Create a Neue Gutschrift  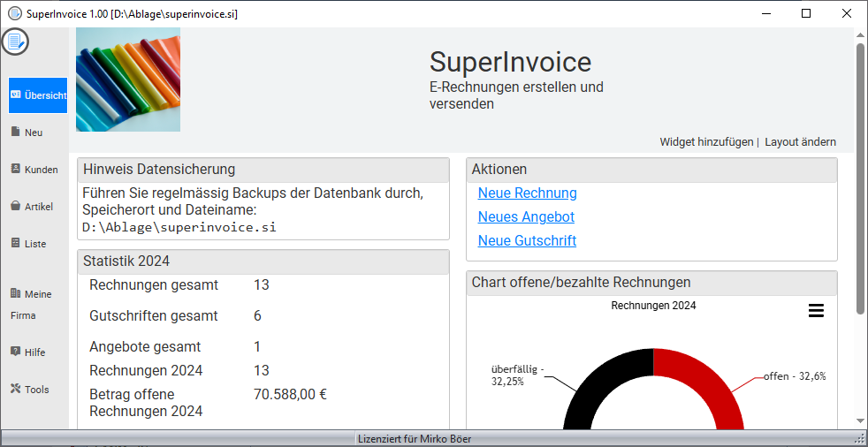point(527,240)
